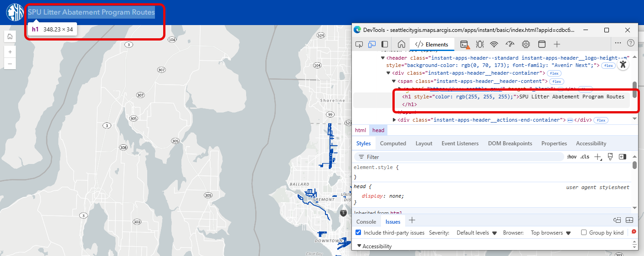Select the DevTools inspect element picker icon
The height and width of the screenshot is (256, 644).
(x=359, y=44)
